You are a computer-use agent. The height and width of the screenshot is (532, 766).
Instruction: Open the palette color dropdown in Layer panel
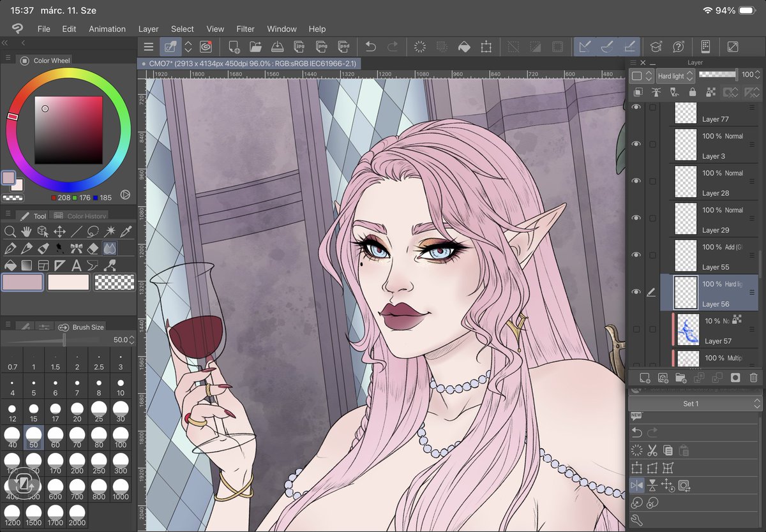(x=641, y=75)
